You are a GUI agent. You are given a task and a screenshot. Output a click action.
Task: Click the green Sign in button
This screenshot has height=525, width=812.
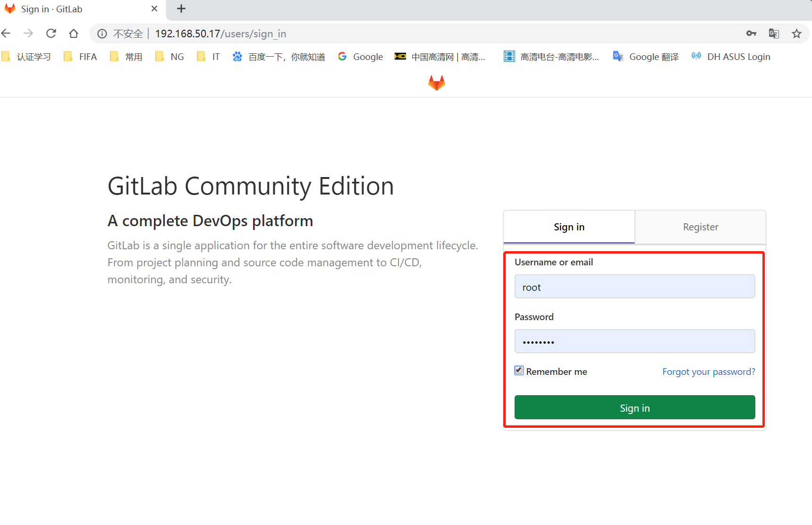635,407
